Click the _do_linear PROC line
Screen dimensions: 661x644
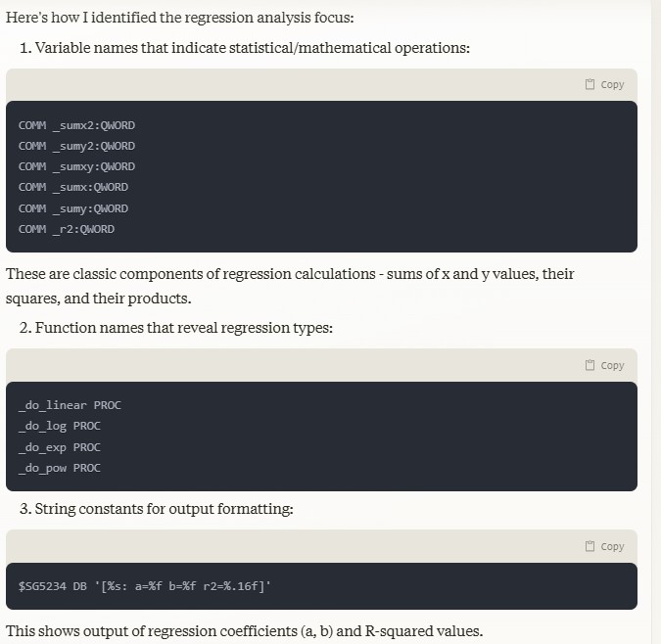coord(70,405)
